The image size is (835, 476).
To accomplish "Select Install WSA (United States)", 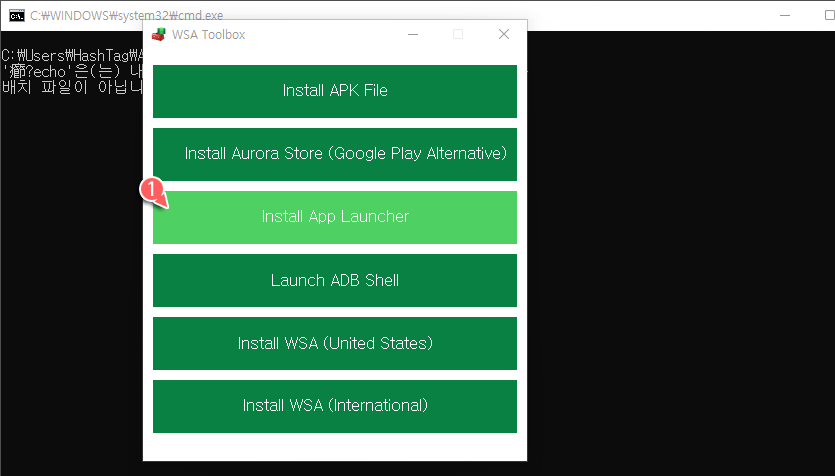I will point(334,343).
